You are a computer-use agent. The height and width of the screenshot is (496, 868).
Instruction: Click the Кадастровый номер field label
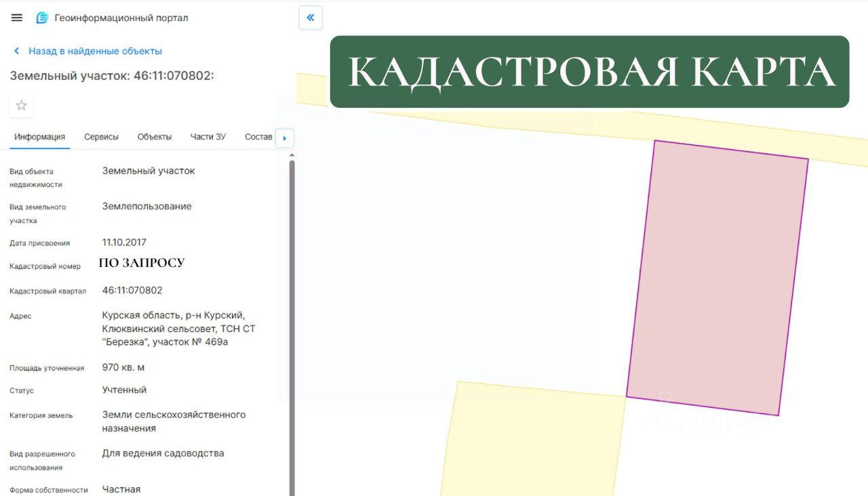(45, 266)
